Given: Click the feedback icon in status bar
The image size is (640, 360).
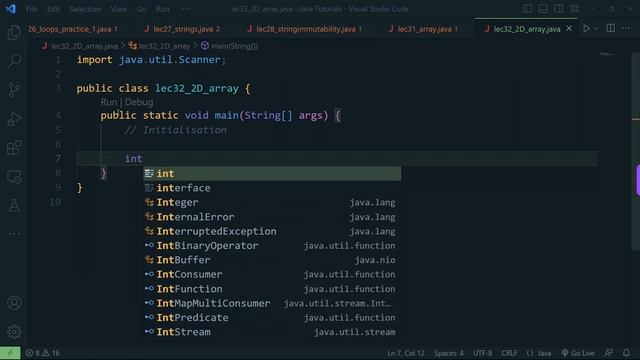Looking at the screenshot, I should (609, 353).
